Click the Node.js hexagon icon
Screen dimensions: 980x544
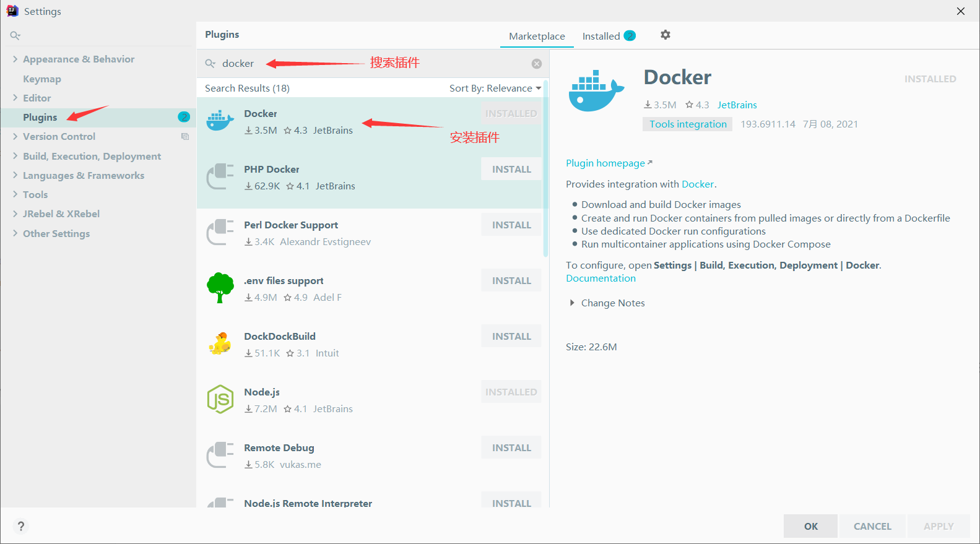(220, 399)
